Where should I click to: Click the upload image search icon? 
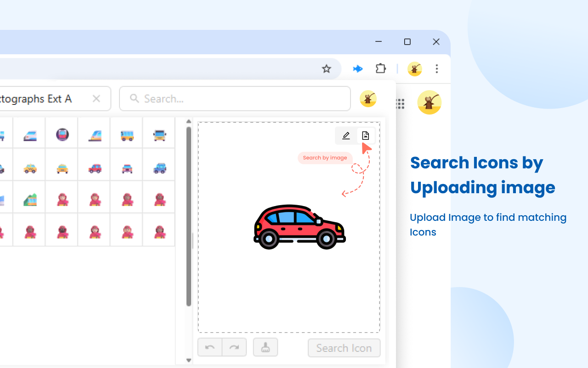(366, 135)
